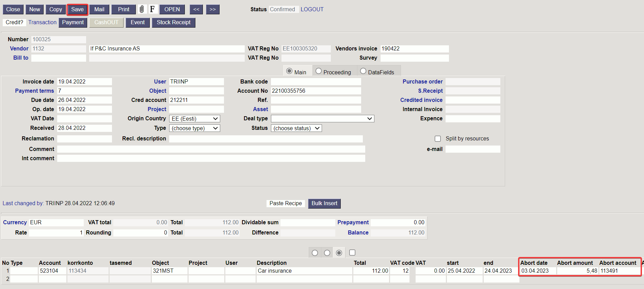
Task: Click the bold F icon button
Action: click(x=152, y=9)
